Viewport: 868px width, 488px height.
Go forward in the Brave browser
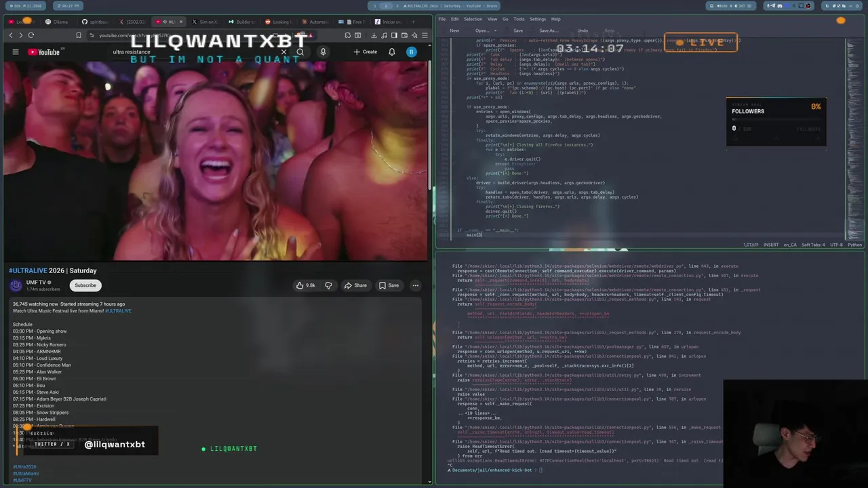pyautogui.click(x=21, y=35)
